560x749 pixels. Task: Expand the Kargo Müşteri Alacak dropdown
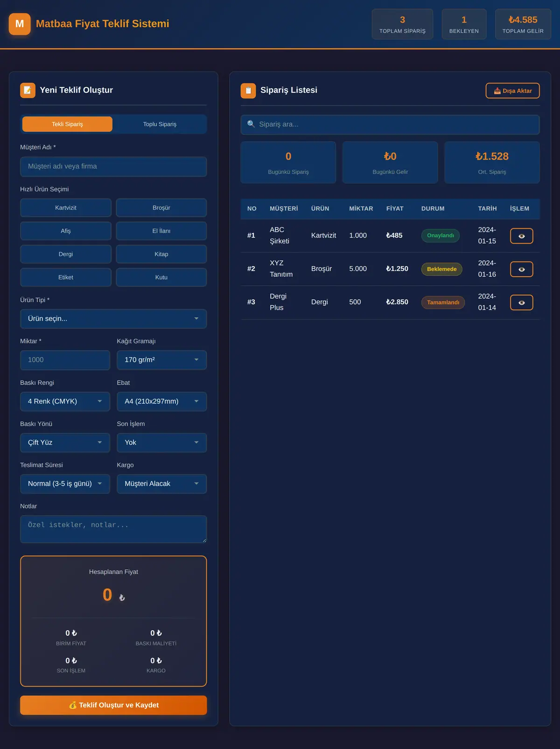161,484
